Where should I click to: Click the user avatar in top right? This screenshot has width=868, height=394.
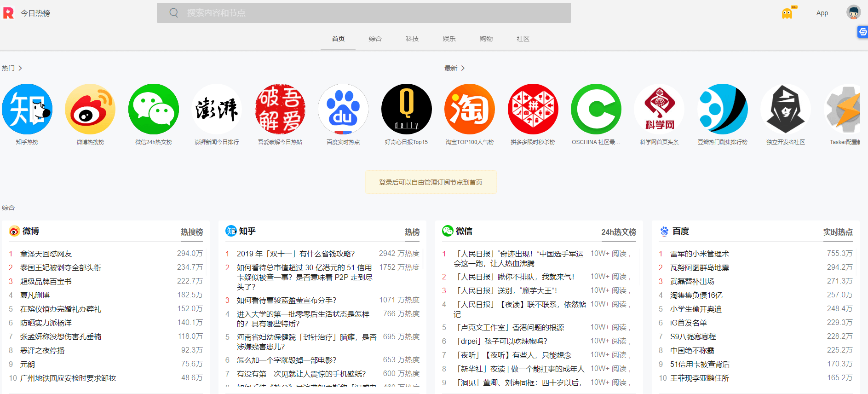[853, 12]
